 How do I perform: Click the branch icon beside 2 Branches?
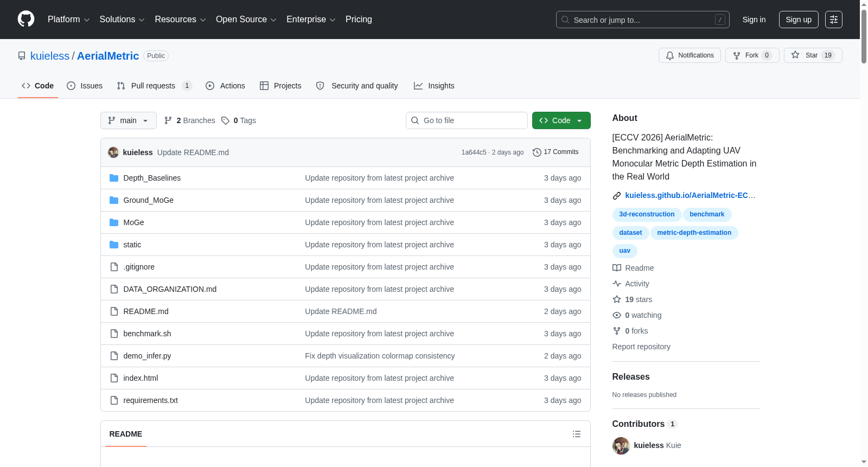pos(168,120)
